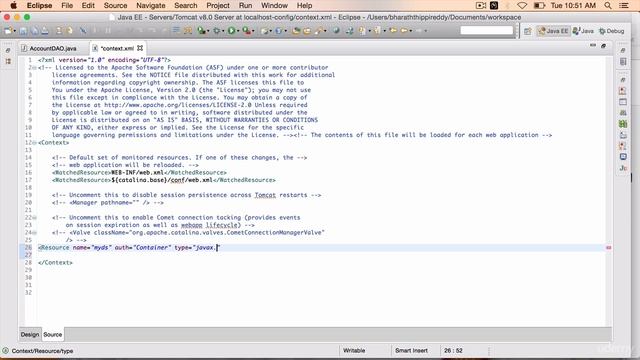
Task: Open the Javadoc view icon in right trim
Action: coord(623,168)
